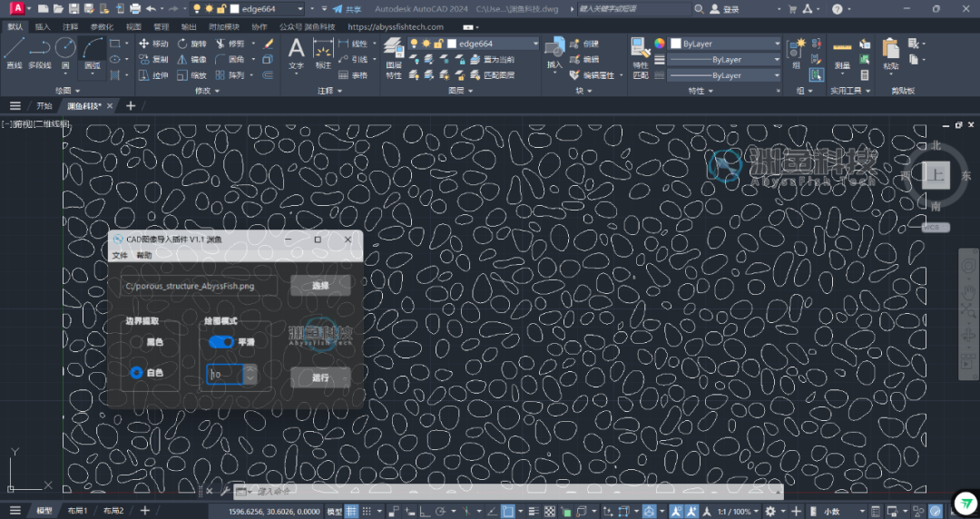Viewport: 980px width, 519px height.
Task: Select the 黑色 boundary extraction radio button
Action: coord(136,342)
